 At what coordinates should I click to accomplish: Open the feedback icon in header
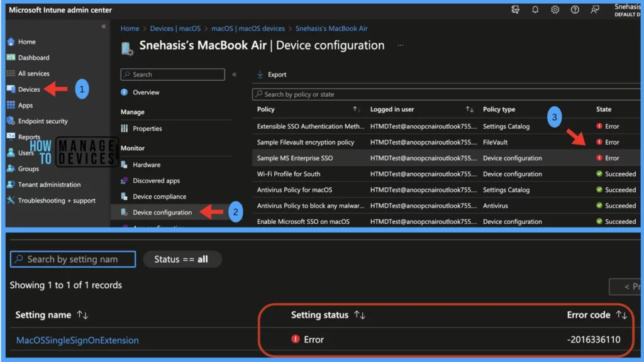click(x=595, y=9)
